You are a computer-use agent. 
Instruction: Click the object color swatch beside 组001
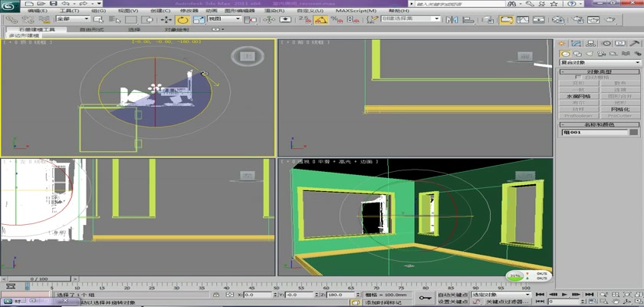(x=635, y=132)
